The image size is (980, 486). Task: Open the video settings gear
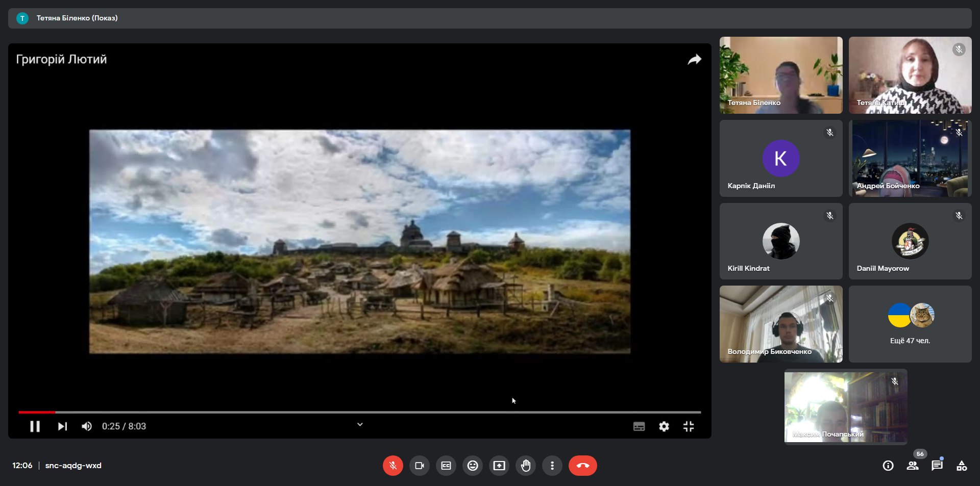[664, 426]
